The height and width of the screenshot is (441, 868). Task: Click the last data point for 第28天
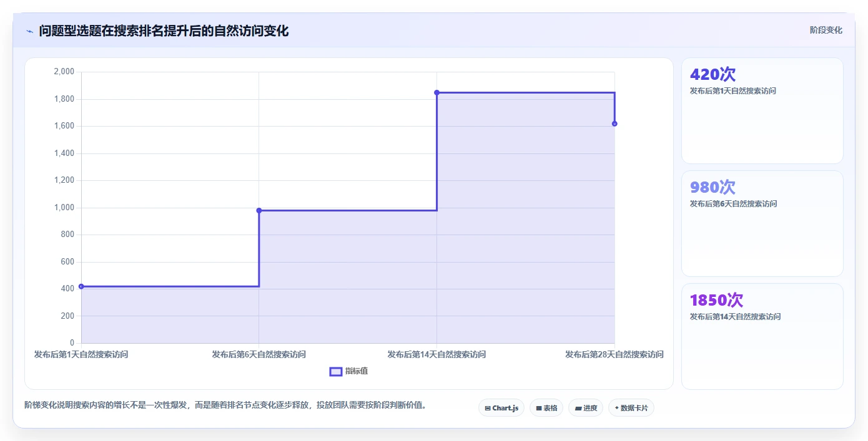[x=614, y=124]
